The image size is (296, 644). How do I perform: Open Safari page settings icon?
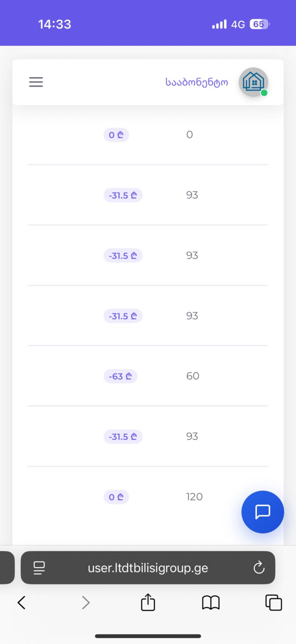39,568
